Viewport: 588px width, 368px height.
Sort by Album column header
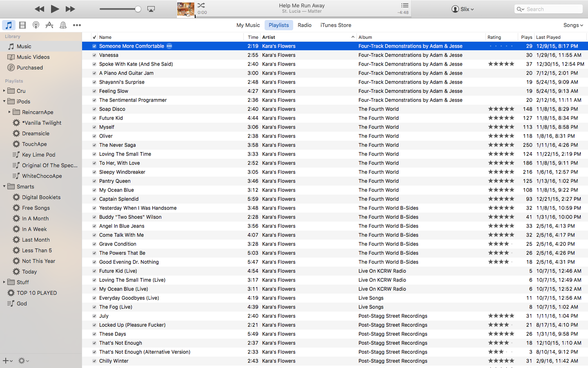click(421, 37)
